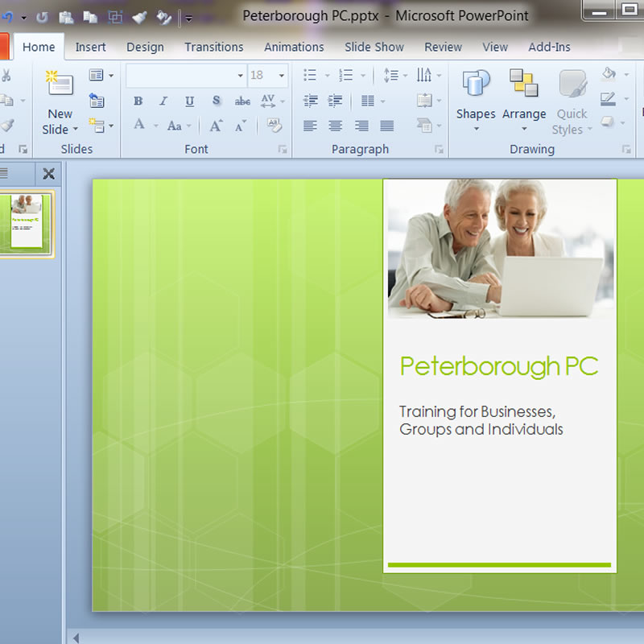Apply strikethrough using the abc icon

pos(242,101)
